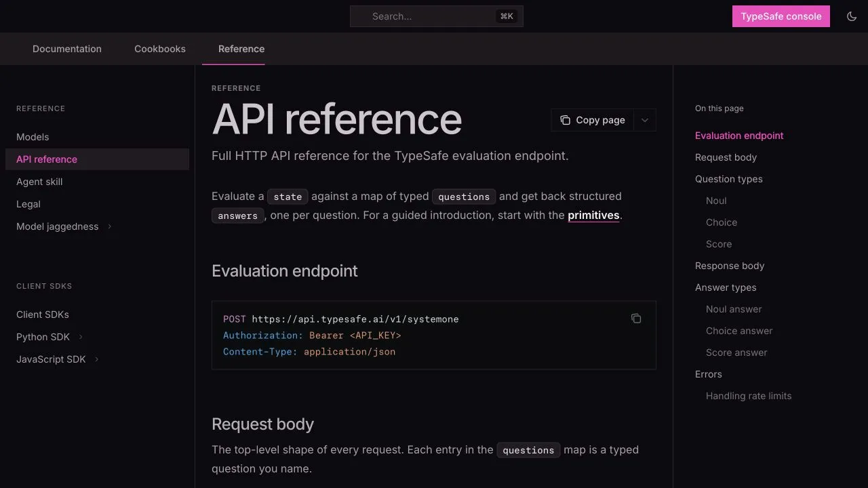Open Legal in the sidebar
Screen dimensions: 868x488
tap(98, 204)
